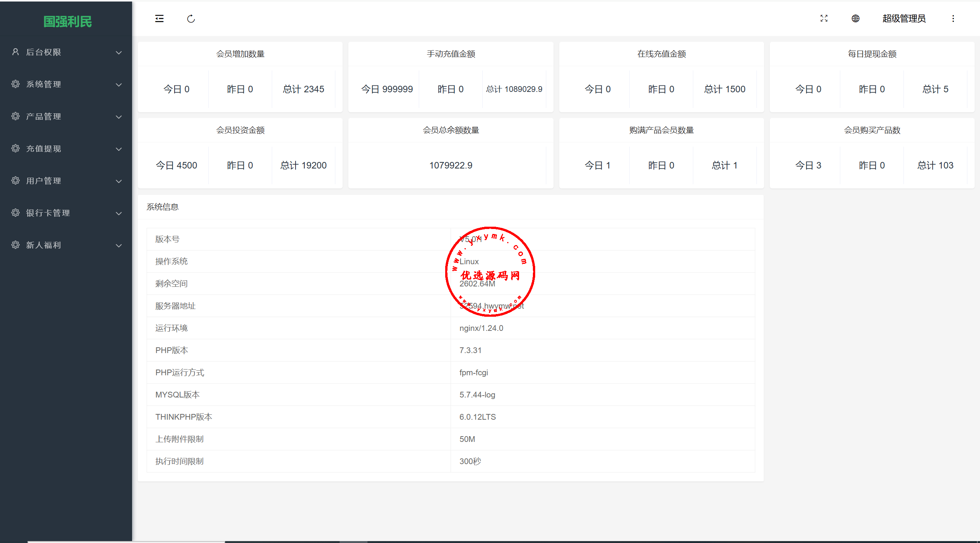Click the user icon beside 后台权限
The image size is (980, 543).
[15, 52]
